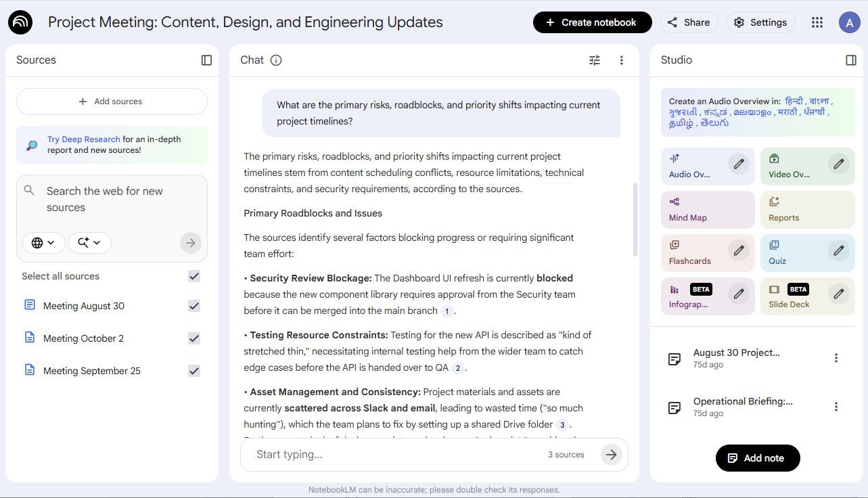Collapse the Sources panel
The width and height of the screenshot is (868, 498).
click(x=206, y=60)
